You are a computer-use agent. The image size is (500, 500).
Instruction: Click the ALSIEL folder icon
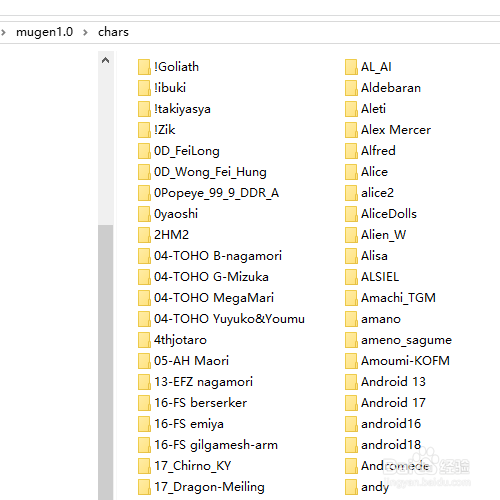[x=351, y=277]
